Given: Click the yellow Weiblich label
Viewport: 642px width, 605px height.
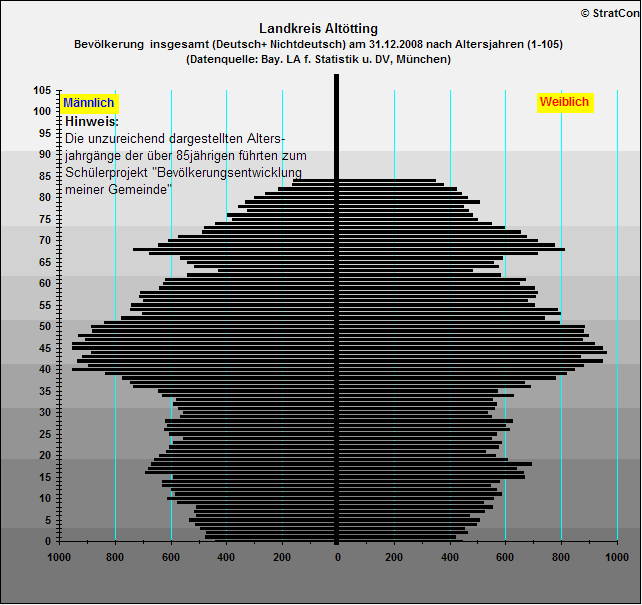Looking at the screenshot, I should (565, 102).
